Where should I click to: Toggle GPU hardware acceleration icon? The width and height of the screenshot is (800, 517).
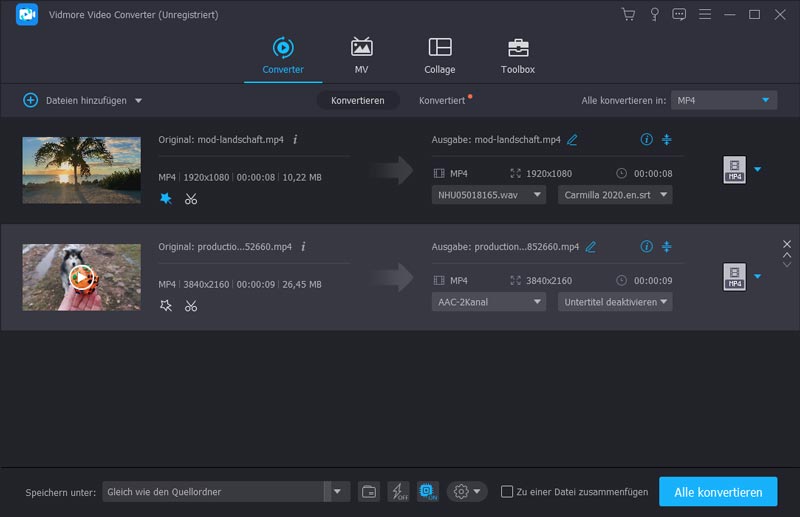[427, 491]
